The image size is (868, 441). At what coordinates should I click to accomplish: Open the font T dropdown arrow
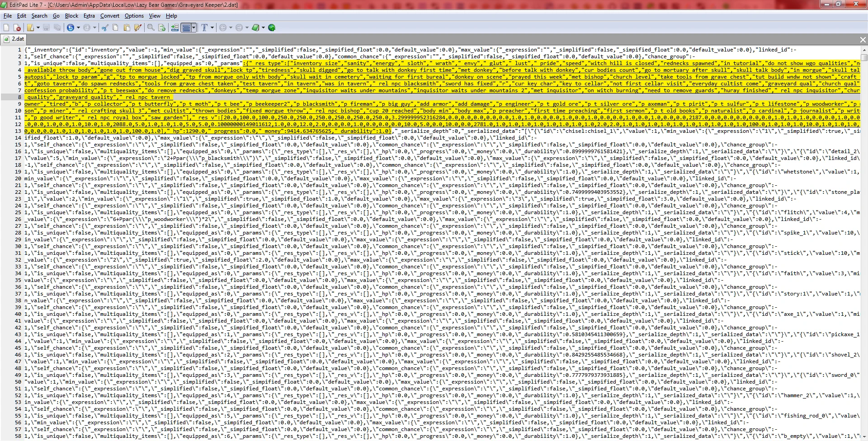point(212,28)
